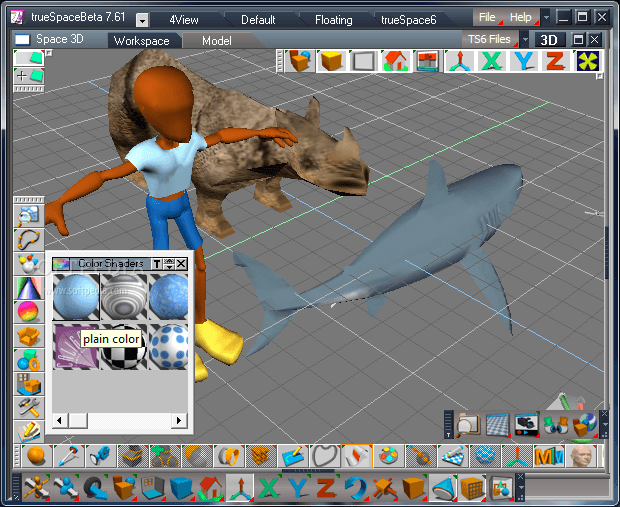The width and height of the screenshot is (620, 507).
Task: Click the X axis lock icon in bottom toolbar
Action: tap(269, 488)
